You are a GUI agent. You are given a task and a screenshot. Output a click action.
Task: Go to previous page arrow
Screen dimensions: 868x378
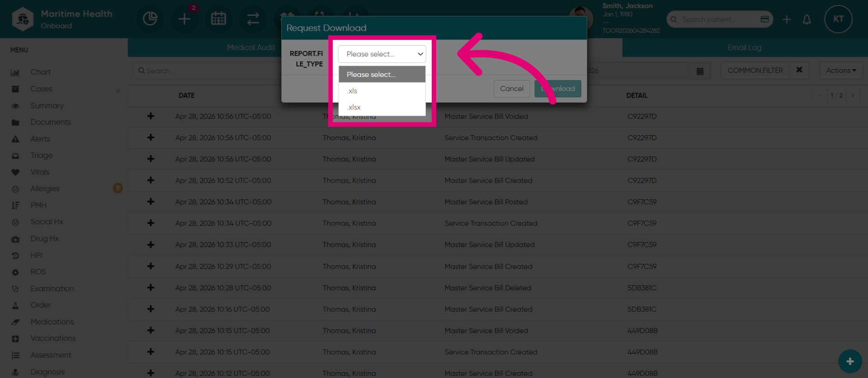(x=820, y=95)
